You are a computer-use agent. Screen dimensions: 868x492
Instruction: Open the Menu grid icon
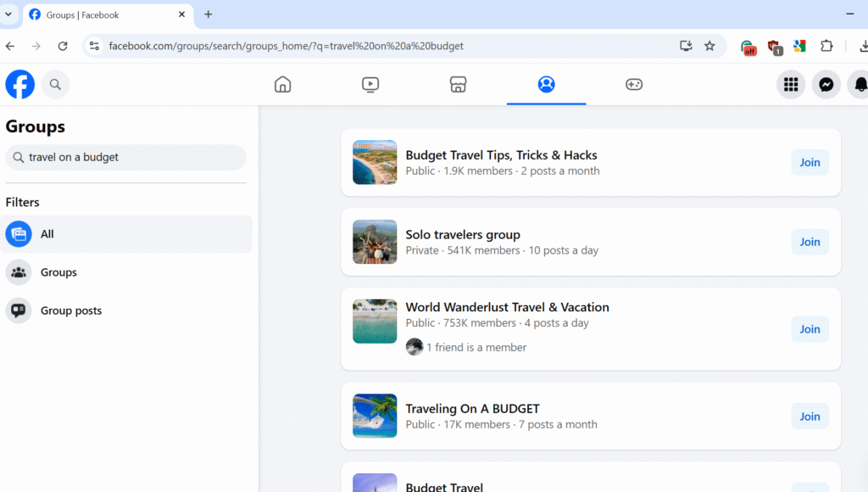coord(791,84)
